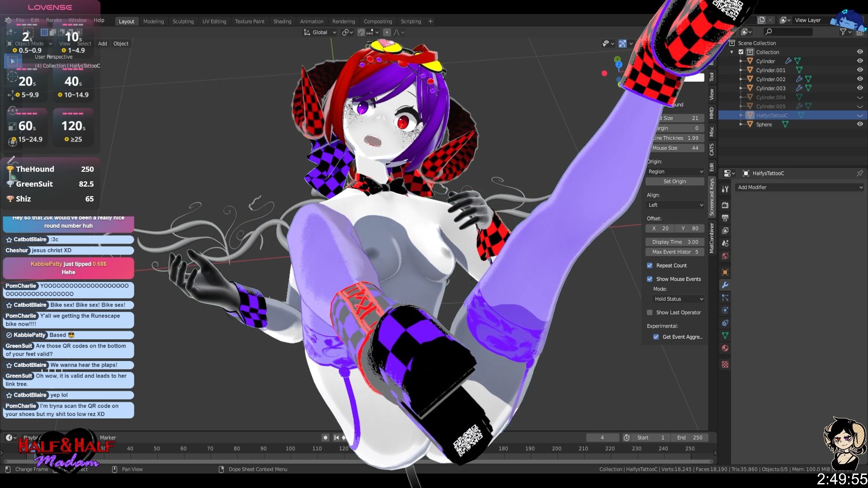The width and height of the screenshot is (868, 488).
Task: Toggle the snapping magnet icon
Action: tap(361, 32)
